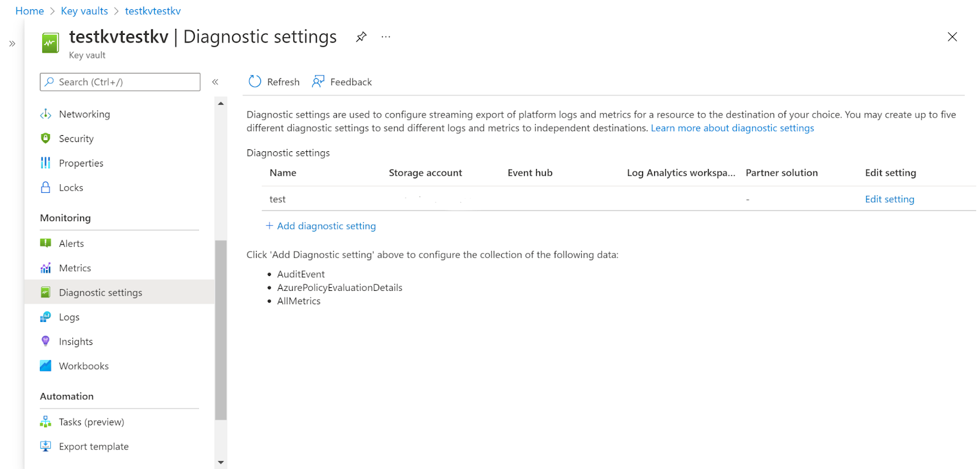Select the Security shield icon

coord(46,138)
